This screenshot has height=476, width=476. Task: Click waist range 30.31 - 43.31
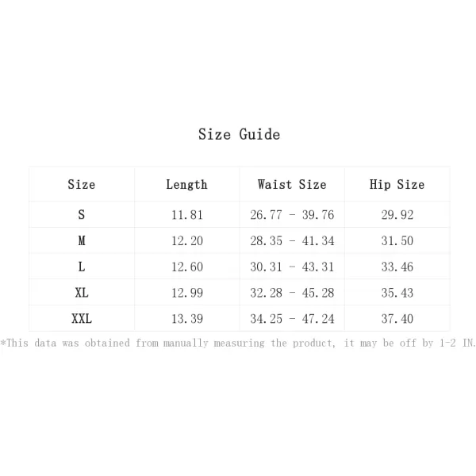point(292,267)
